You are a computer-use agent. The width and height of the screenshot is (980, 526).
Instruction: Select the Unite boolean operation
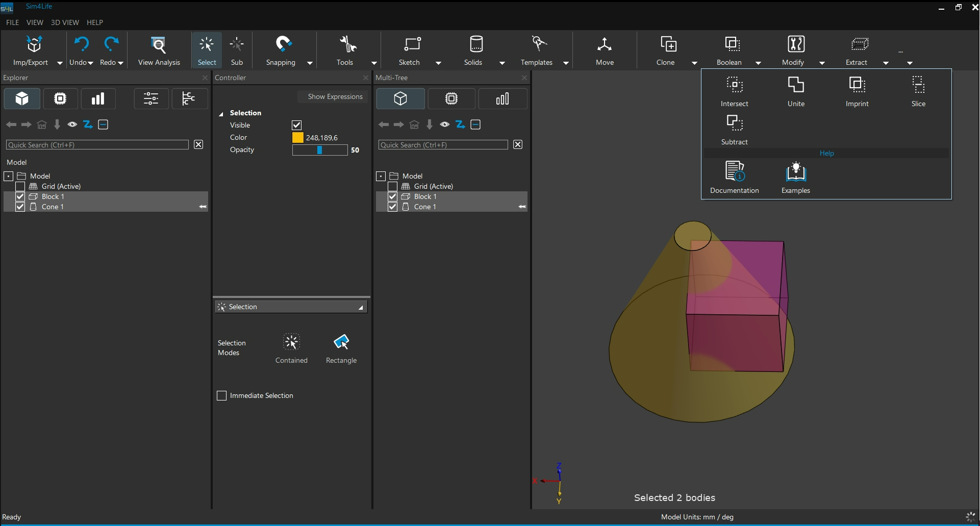[795, 85]
